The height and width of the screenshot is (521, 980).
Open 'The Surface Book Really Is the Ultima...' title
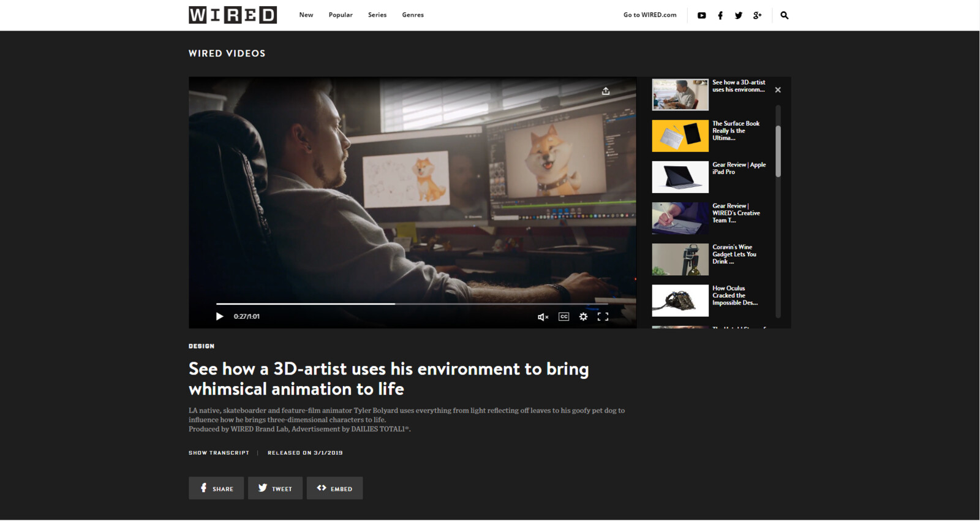click(736, 131)
